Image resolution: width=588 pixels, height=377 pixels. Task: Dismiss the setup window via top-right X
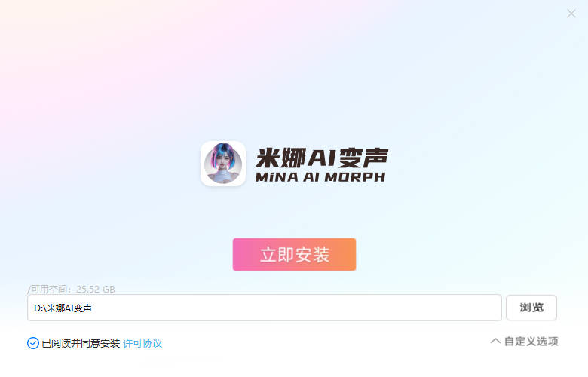tap(571, 14)
